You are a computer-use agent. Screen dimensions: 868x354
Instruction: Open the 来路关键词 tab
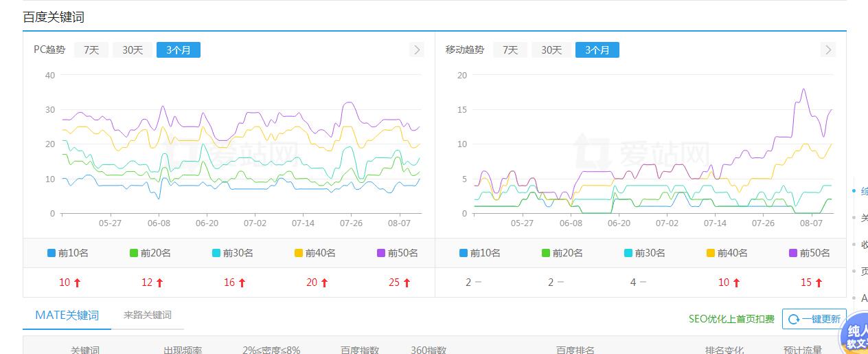148,316
